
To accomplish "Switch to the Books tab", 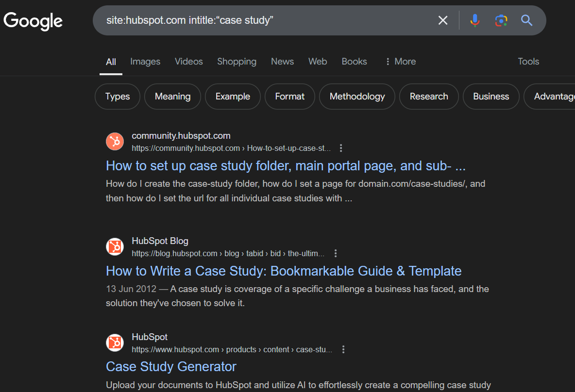I will 354,62.
